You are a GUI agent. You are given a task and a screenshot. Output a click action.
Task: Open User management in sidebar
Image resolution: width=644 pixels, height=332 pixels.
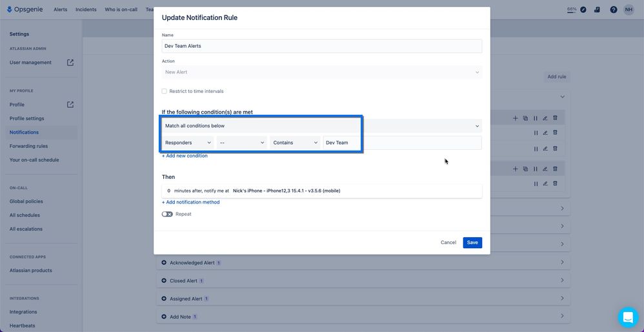pyautogui.click(x=30, y=63)
